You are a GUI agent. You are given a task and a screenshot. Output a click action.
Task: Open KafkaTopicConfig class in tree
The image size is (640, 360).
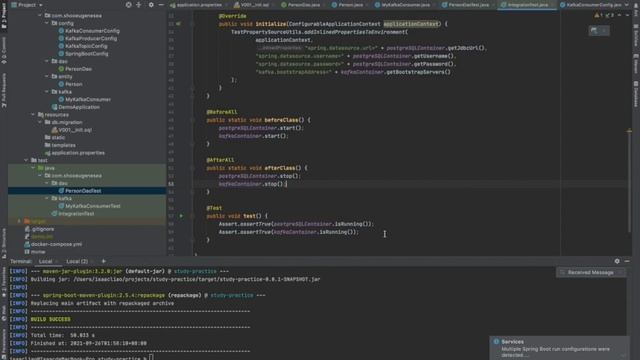[83, 46]
